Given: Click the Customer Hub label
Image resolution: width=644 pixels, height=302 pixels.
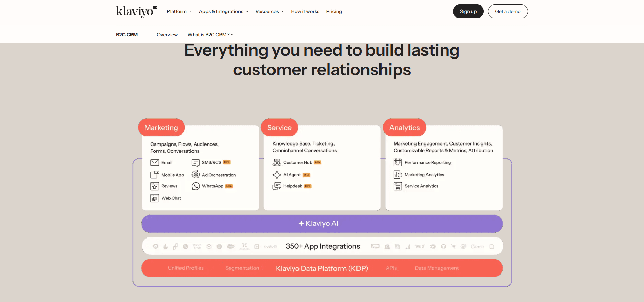Looking at the screenshot, I should [x=297, y=162].
